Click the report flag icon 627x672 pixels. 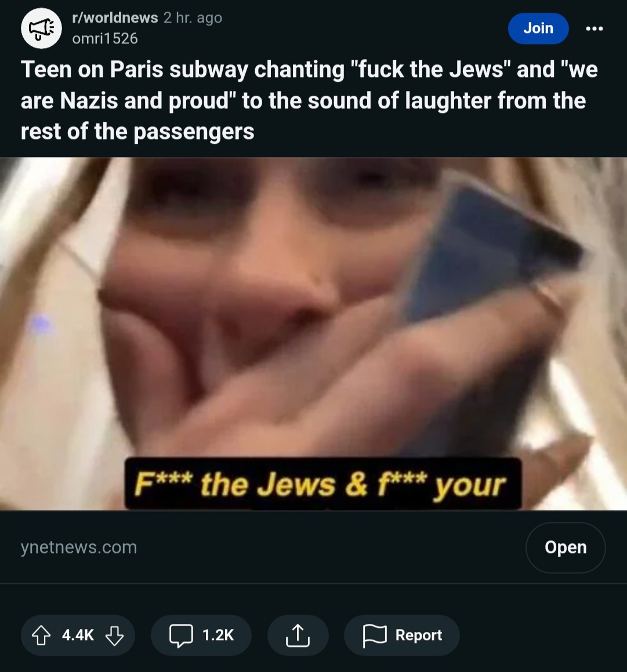tap(375, 635)
